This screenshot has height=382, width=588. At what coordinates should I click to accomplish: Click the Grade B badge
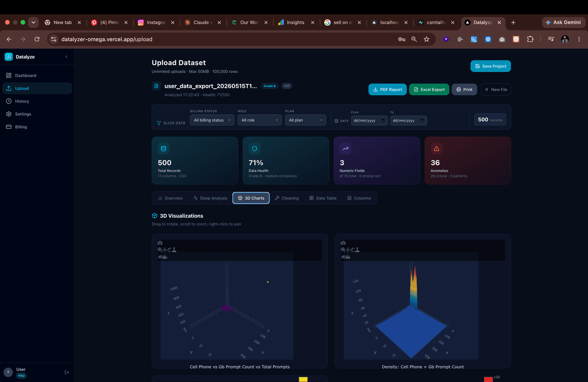tap(269, 86)
